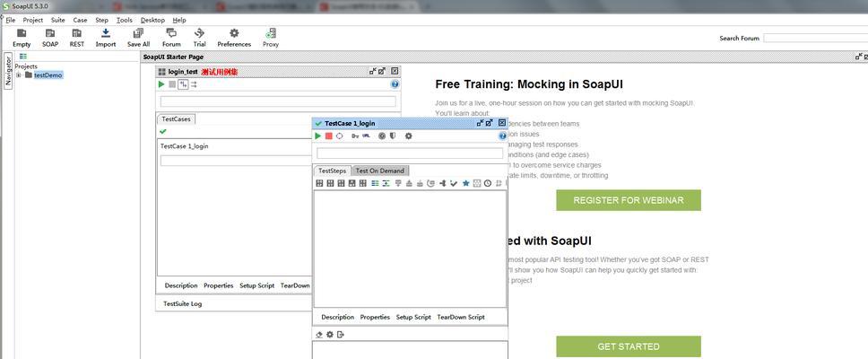Click the blue-green list Properties step icon
The height and width of the screenshot is (359, 868).
(375, 183)
